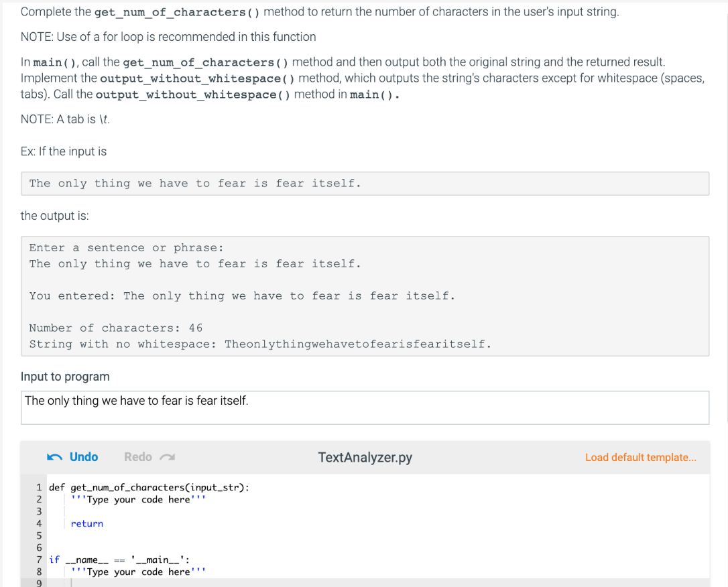This screenshot has width=728, height=587.
Task: Click line number 3 in gutter
Action: coord(39,511)
